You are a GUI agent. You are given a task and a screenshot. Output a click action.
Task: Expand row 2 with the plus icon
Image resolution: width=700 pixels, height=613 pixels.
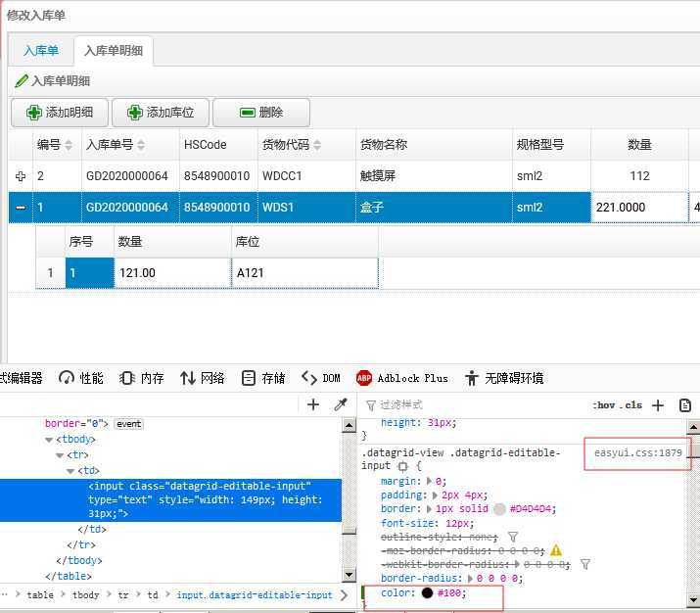coord(21,176)
